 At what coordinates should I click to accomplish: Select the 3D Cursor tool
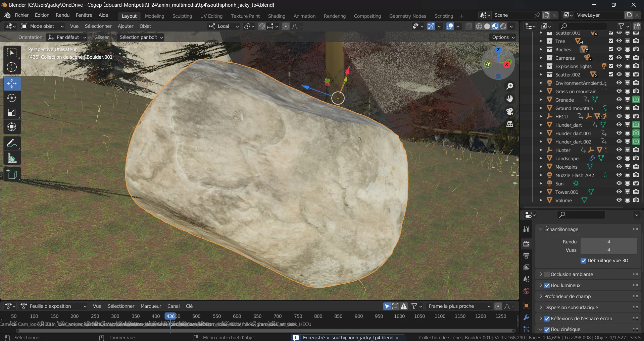[12, 67]
